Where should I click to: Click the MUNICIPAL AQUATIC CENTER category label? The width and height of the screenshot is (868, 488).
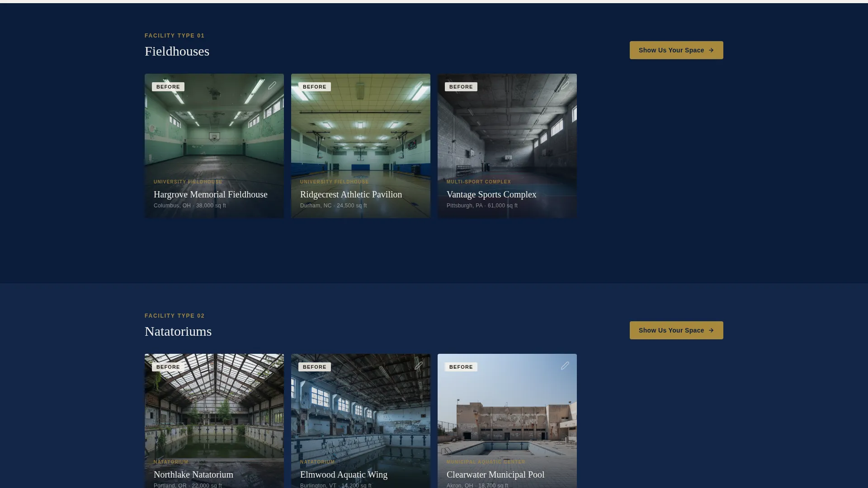(486, 462)
